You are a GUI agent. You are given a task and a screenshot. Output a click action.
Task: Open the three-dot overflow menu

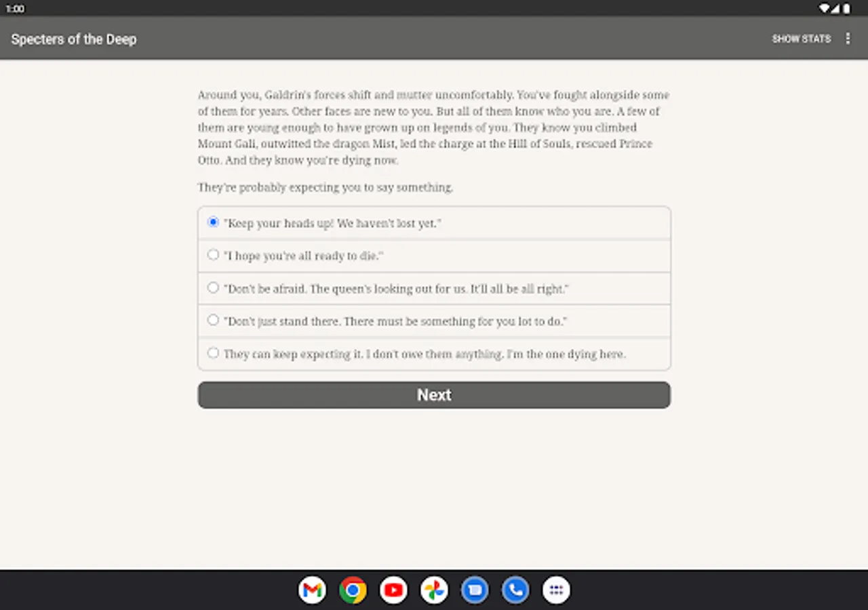[848, 39]
